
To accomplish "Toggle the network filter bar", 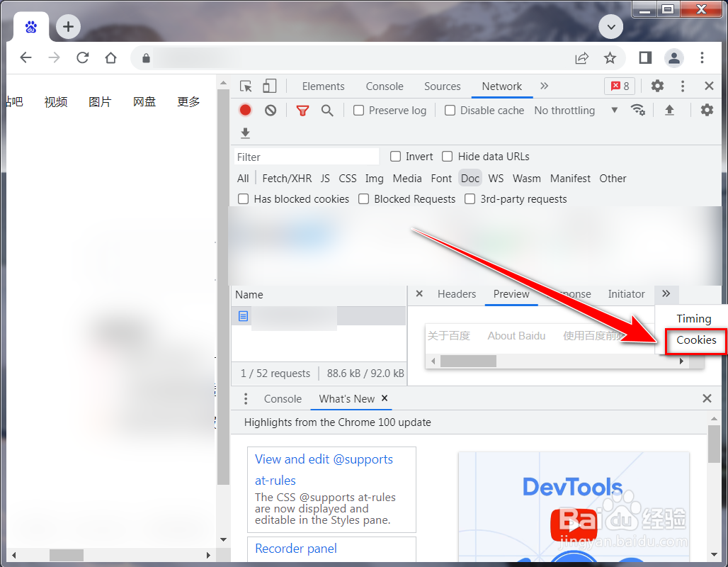I will (x=302, y=111).
